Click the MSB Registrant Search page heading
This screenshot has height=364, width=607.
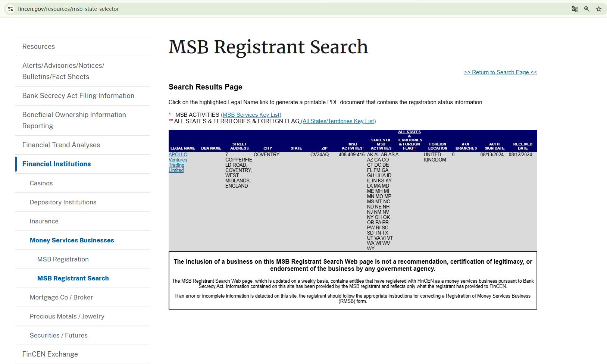(x=268, y=47)
